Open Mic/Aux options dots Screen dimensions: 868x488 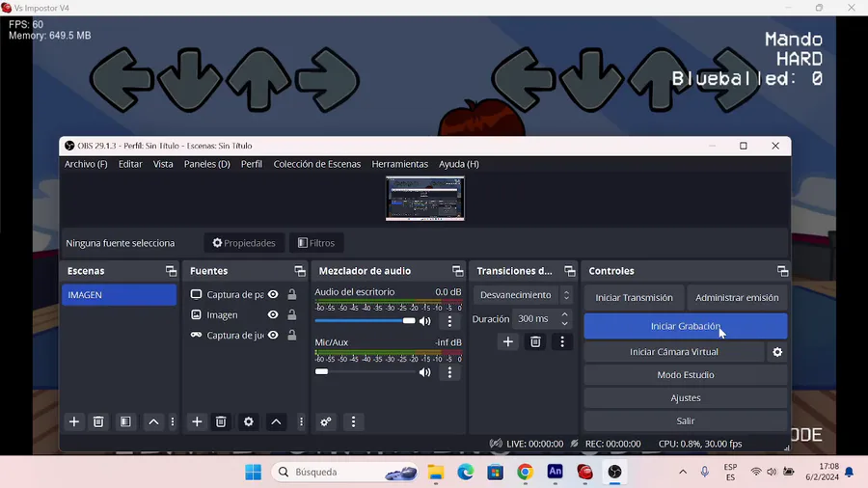pyautogui.click(x=449, y=372)
